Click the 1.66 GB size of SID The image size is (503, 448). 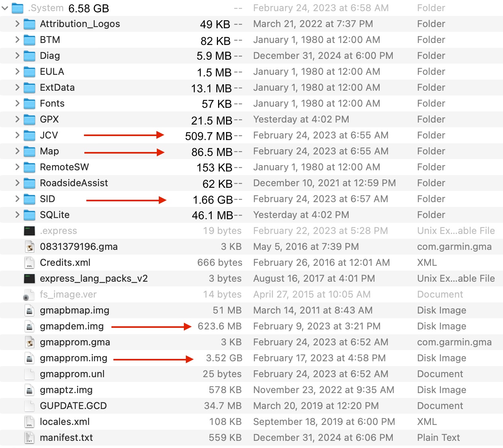213,200
